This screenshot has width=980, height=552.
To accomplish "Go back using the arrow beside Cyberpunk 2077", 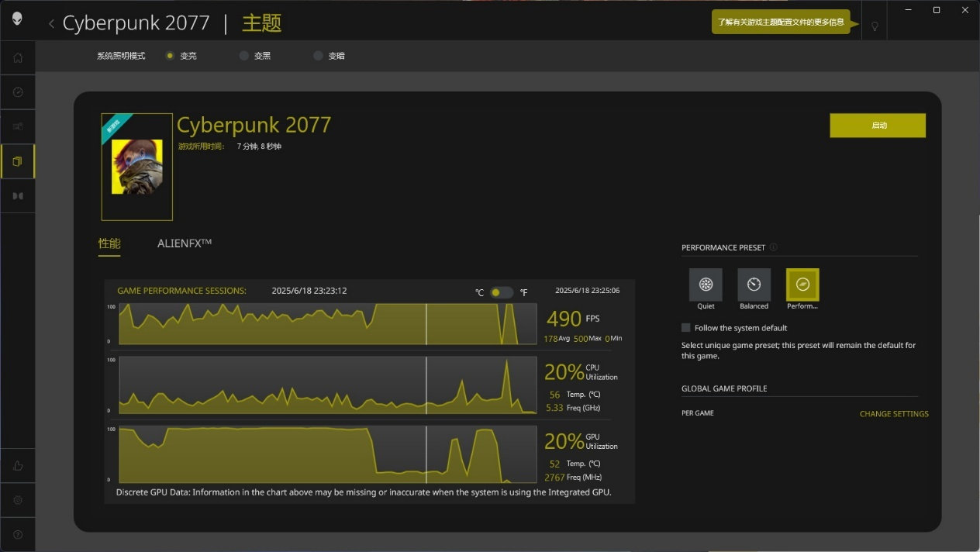I will pos(51,24).
